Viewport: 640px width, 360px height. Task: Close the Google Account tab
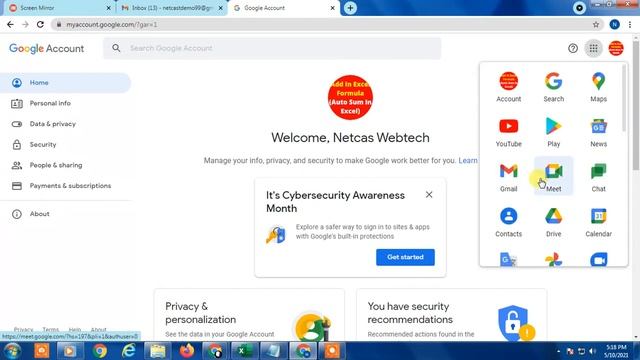[333, 8]
